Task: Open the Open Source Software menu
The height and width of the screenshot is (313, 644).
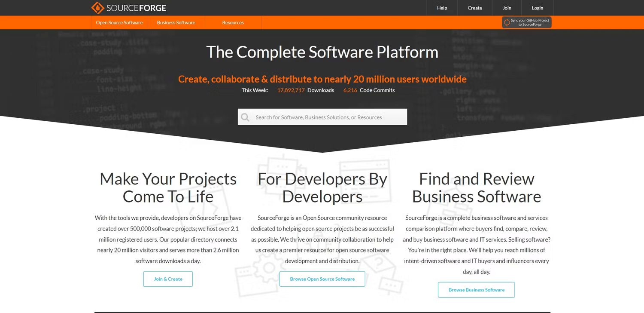Action: 119,22
